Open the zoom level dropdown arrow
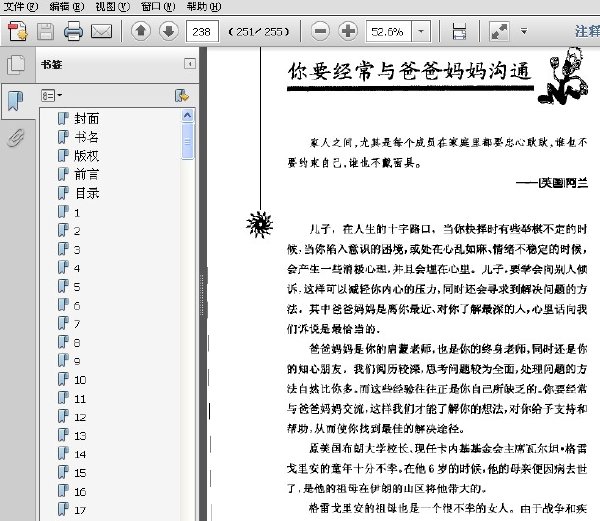600x521 pixels. (x=421, y=31)
